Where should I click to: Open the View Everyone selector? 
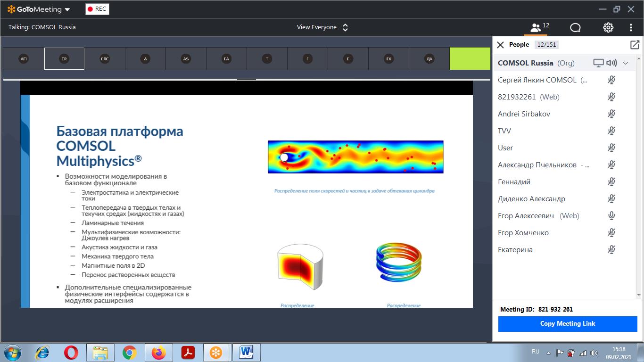(x=322, y=27)
